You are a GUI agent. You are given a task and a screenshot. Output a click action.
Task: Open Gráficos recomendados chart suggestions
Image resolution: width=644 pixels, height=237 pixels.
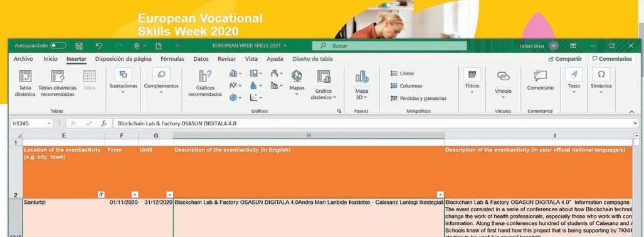point(205,83)
